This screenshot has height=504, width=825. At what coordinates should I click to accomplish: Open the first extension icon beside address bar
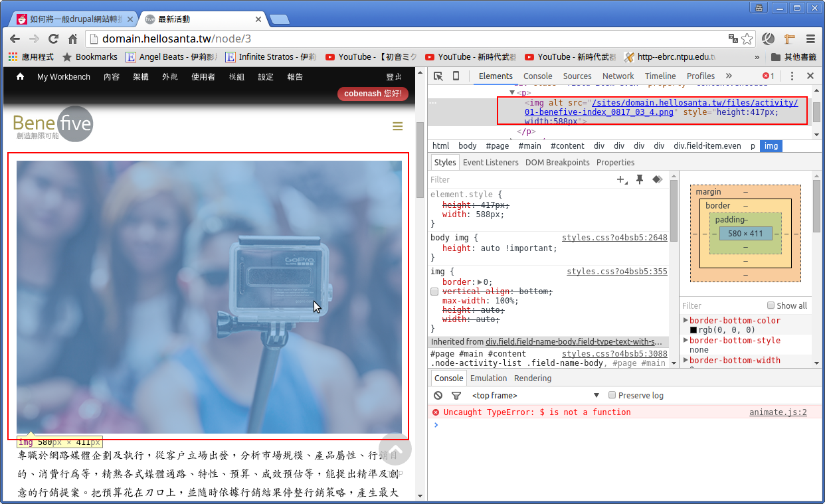769,39
